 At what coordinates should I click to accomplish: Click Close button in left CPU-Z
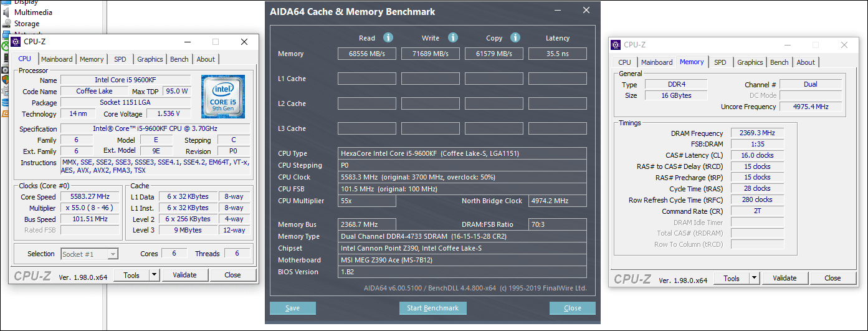232,275
